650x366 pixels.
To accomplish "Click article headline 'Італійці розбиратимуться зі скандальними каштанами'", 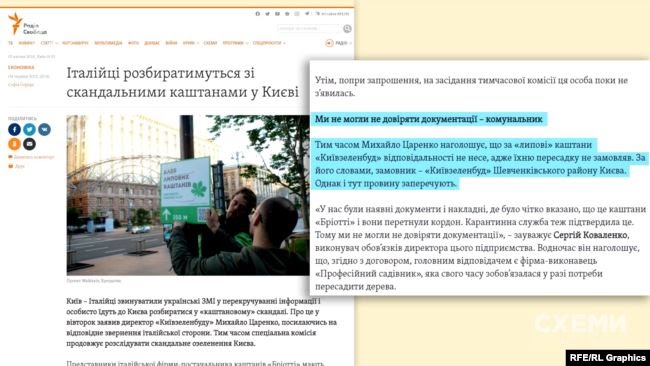I will click(182, 82).
